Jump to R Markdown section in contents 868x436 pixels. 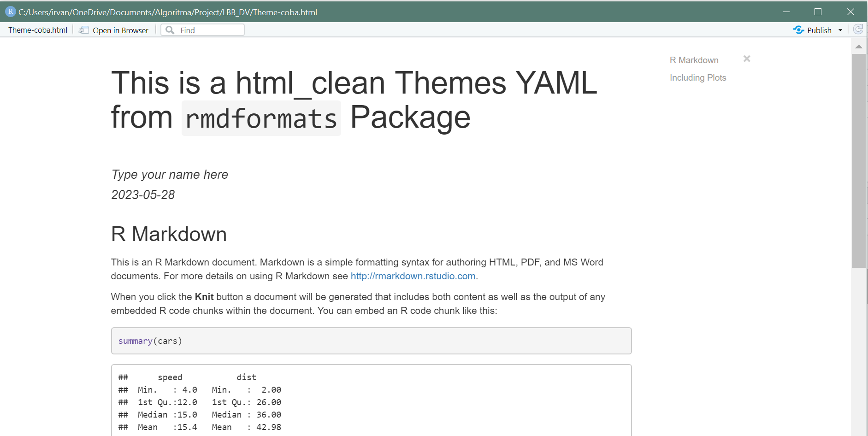tap(694, 60)
